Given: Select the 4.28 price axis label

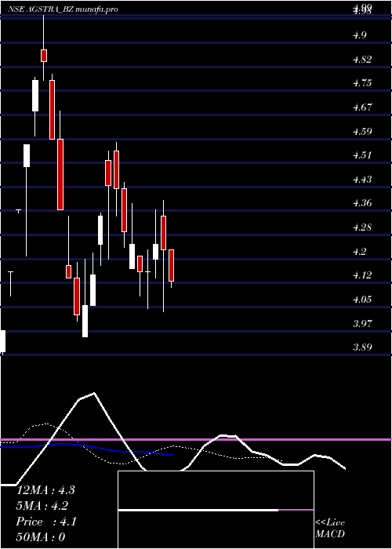Looking at the screenshot, I should click(362, 227).
